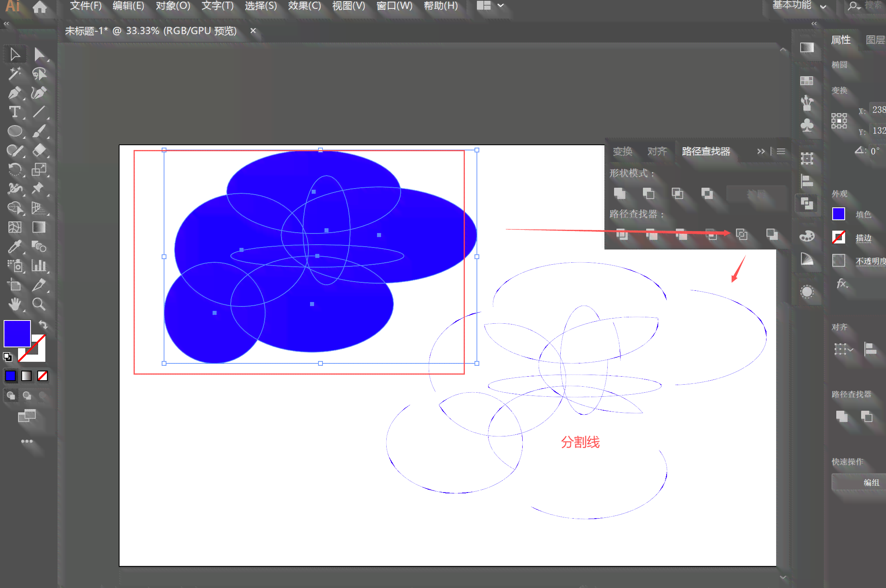886x588 pixels.
Task: Select the Width tool
Action: coord(15,189)
